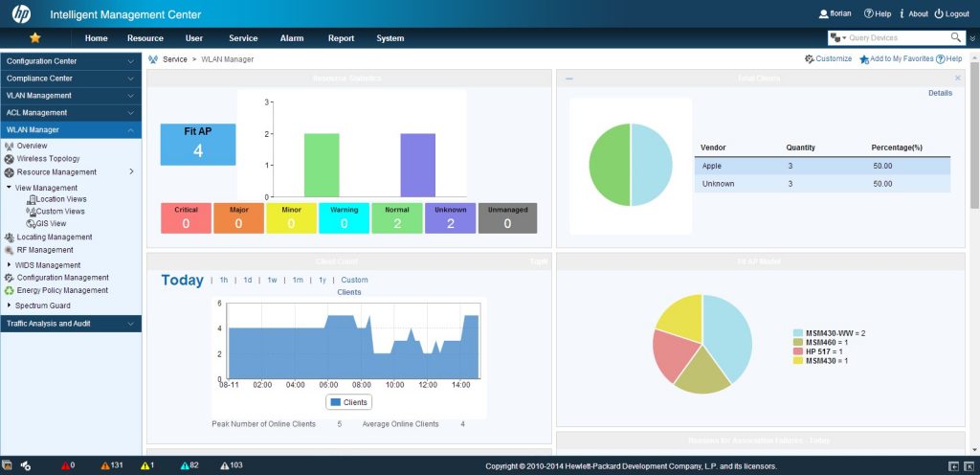Select the Custom time range link

354,280
